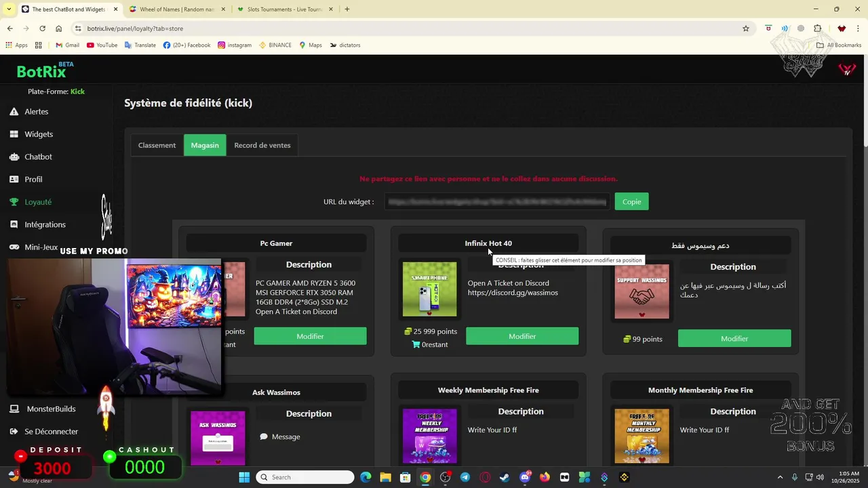
Task: Open a new browser tab with plus
Action: point(347,9)
